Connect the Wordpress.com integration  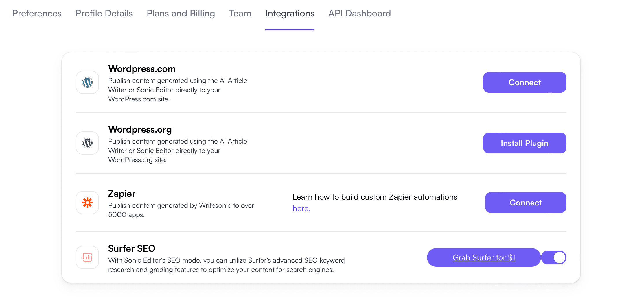point(525,82)
